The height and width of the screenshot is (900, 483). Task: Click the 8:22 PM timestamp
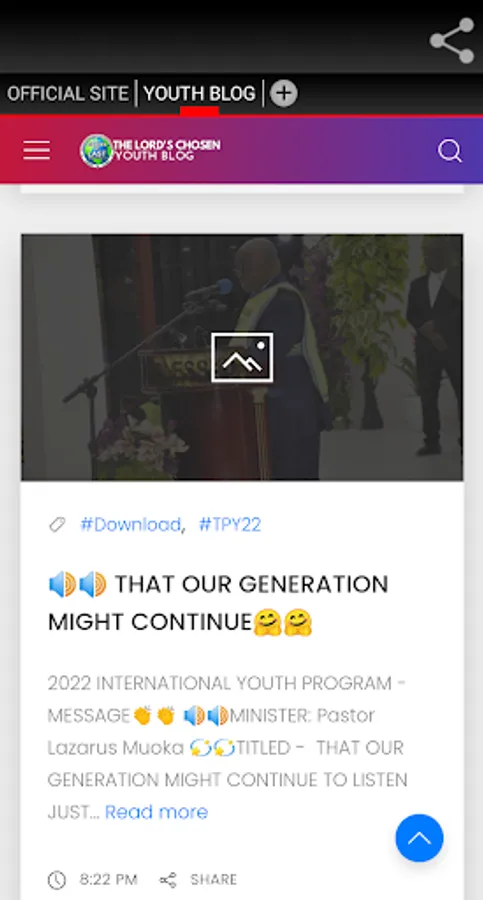(x=109, y=879)
